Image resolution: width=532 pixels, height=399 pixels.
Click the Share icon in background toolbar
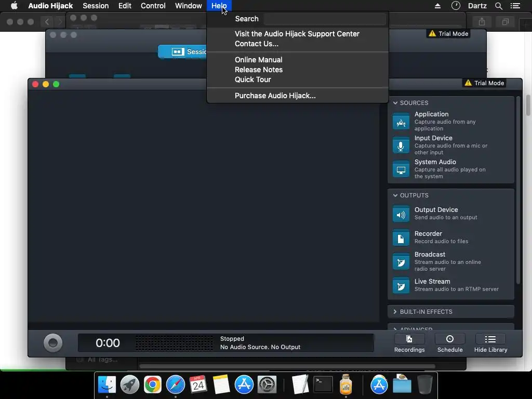click(482, 22)
